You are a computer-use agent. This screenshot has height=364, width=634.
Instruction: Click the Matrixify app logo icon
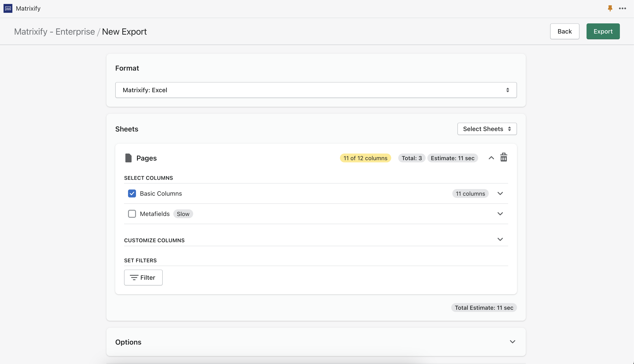point(8,8)
